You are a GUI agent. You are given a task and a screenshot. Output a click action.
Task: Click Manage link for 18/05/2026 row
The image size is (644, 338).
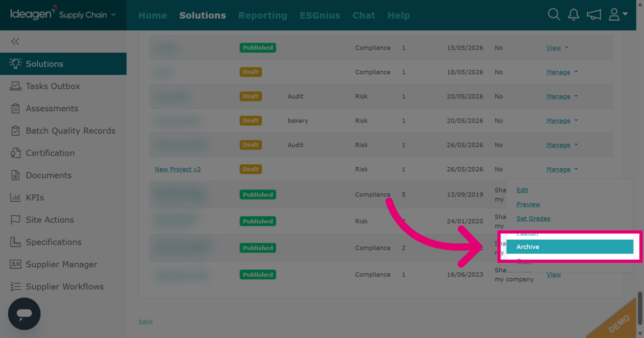tap(558, 72)
